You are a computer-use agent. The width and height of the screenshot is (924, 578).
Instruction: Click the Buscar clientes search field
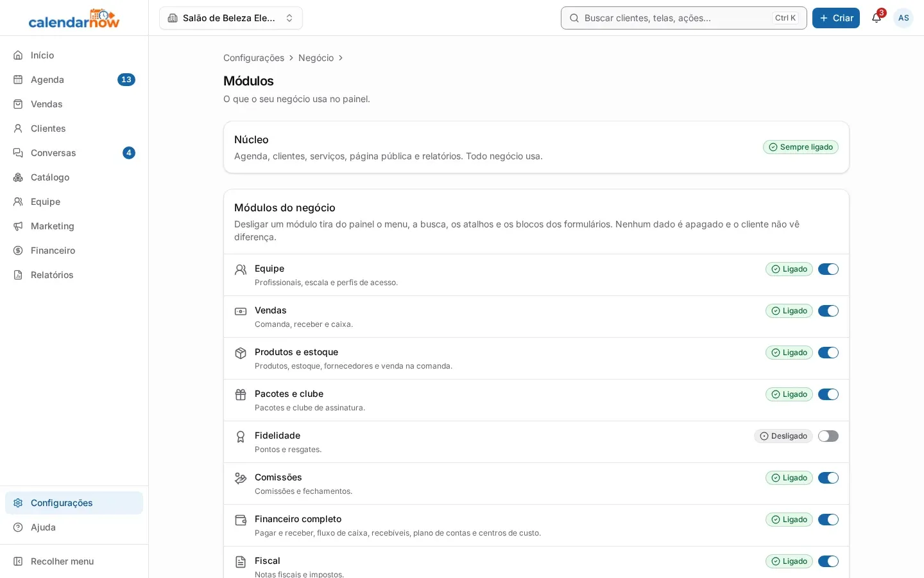[x=684, y=18]
